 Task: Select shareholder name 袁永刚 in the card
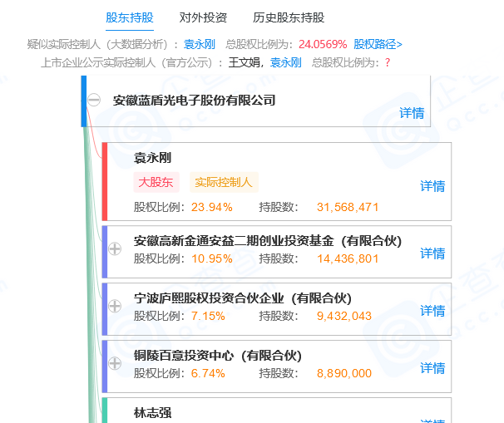pyautogui.click(x=152, y=158)
